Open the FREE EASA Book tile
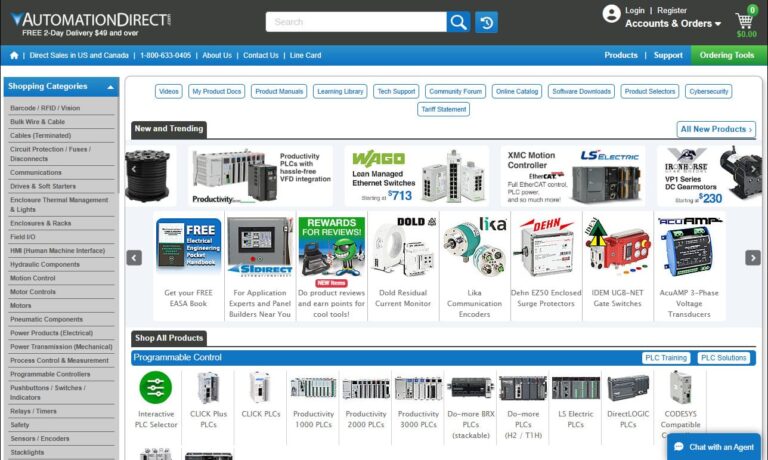Image resolution: width=768 pixels, height=460 pixels. (x=189, y=266)
